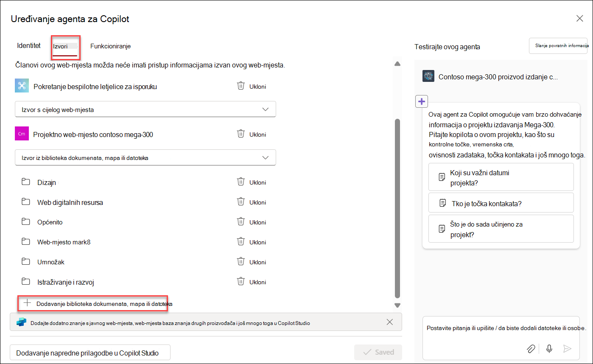Viewport: 593px width, 364px height.
Task: Click the pink Cm site icon
Action: point(22,134)
